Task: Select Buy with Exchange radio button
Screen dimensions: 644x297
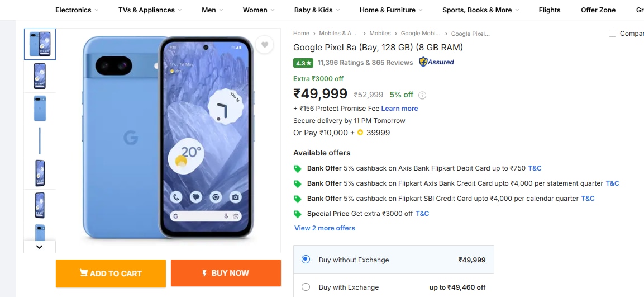Action: point(306,287)
